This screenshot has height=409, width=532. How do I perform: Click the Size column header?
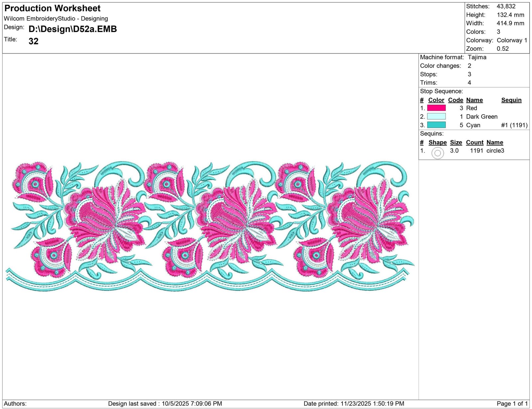[x=456, y=142]
